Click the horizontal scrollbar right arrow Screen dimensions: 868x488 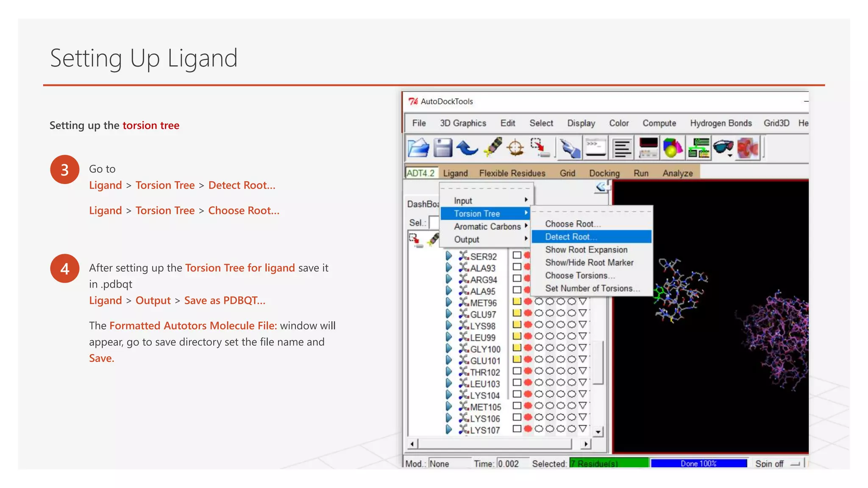pos(586,444)
